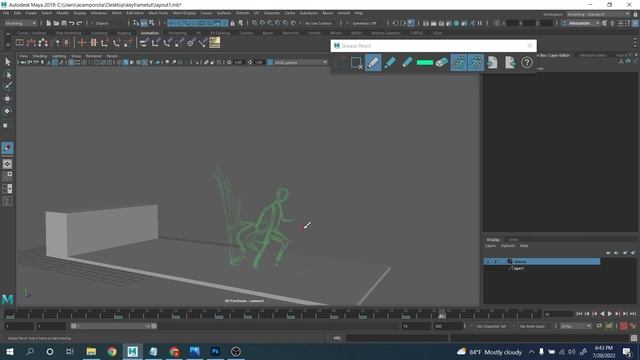Open the green Grease Pencil color swatch

[424, 62]
